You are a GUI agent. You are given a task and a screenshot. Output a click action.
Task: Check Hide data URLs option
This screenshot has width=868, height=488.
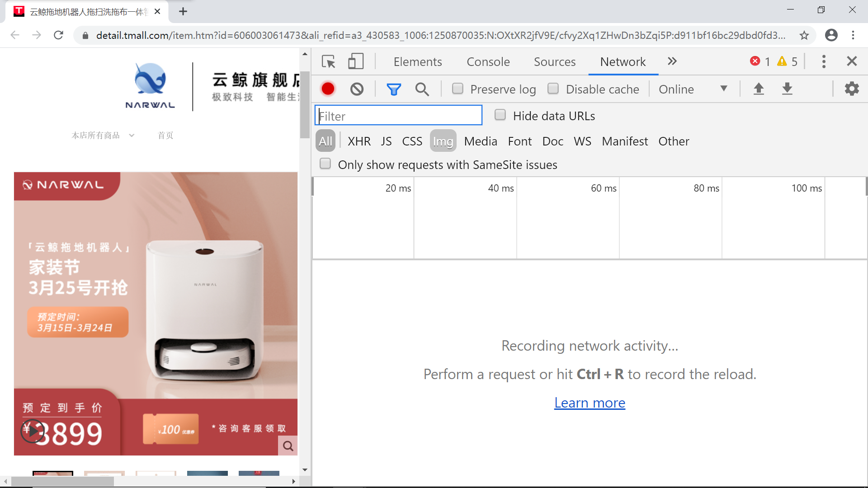click(500, 115)
